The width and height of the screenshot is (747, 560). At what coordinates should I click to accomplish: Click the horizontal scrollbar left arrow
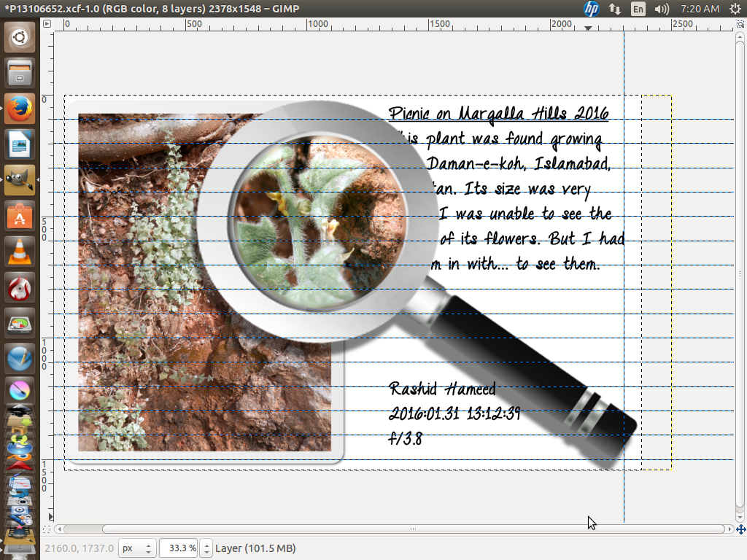(58, 529)
